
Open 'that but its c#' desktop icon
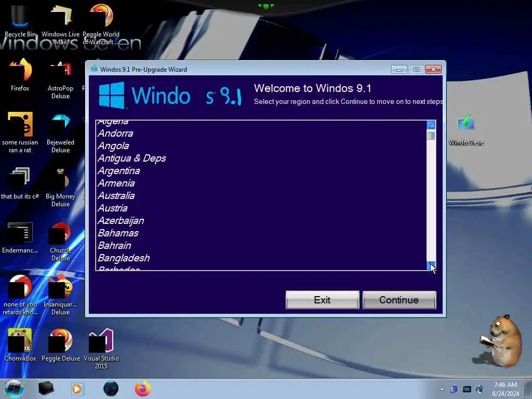pyautogui.click(x=20, y=183)
